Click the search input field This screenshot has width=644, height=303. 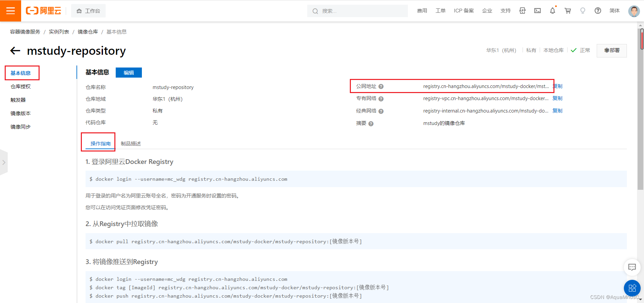tap(358, 11)
